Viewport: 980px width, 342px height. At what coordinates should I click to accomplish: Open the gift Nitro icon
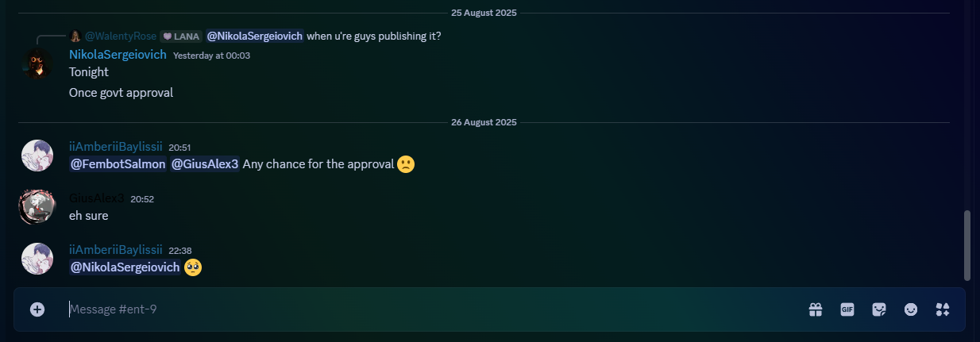click(816, 309)
